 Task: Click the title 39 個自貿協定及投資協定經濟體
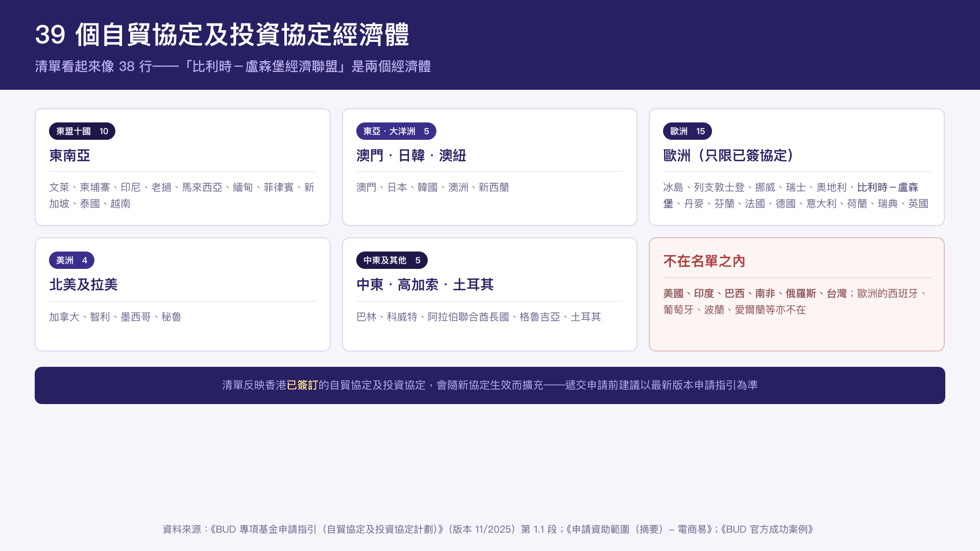point(222,35)
